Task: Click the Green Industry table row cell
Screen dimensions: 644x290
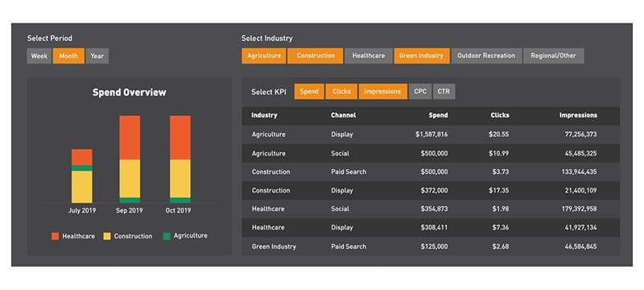Action: 274,246
